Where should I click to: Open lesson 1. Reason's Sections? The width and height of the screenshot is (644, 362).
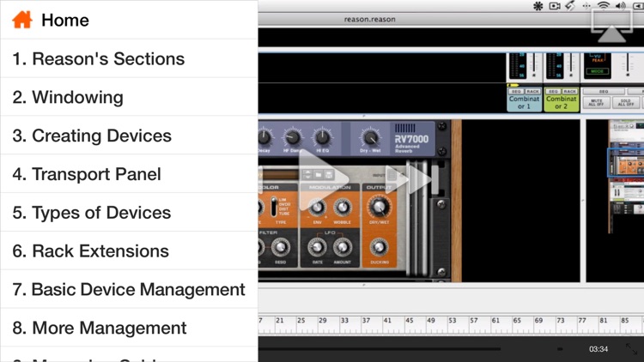tap(129, 58)
